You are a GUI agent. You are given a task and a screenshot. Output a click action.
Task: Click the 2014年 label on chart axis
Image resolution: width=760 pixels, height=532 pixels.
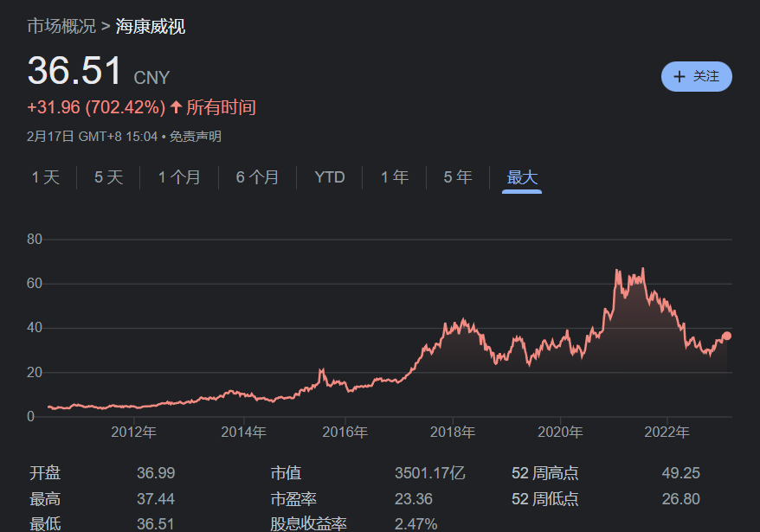244,432
